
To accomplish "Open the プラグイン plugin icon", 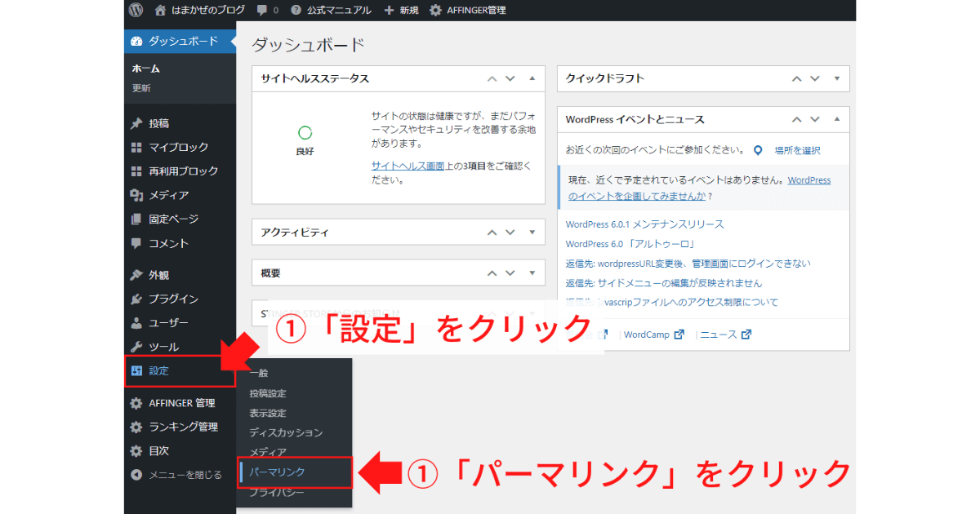I will pos(137,299).
